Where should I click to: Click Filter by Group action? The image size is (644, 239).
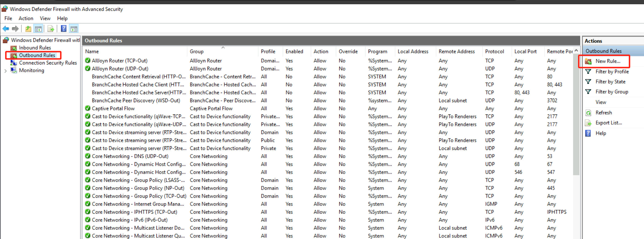612,92
